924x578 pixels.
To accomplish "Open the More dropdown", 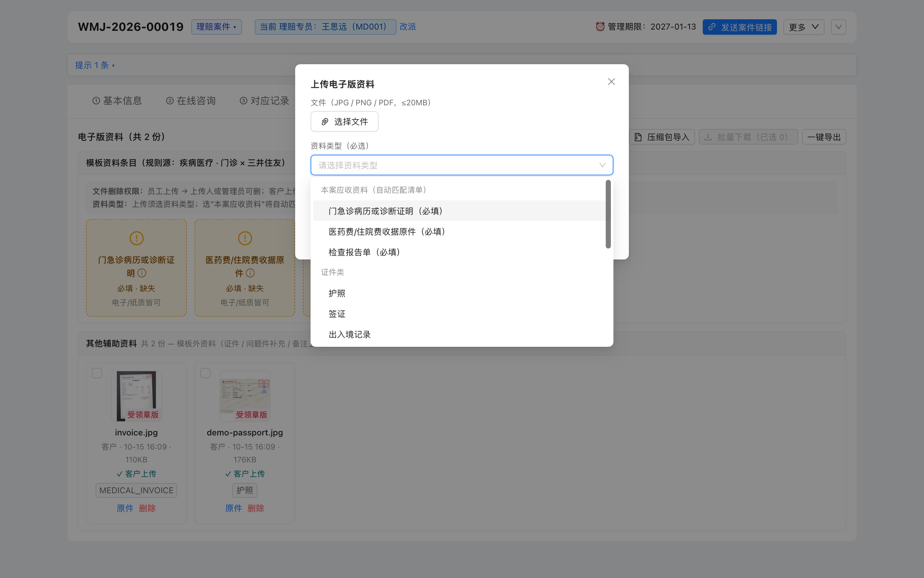I will pos(803,27).
